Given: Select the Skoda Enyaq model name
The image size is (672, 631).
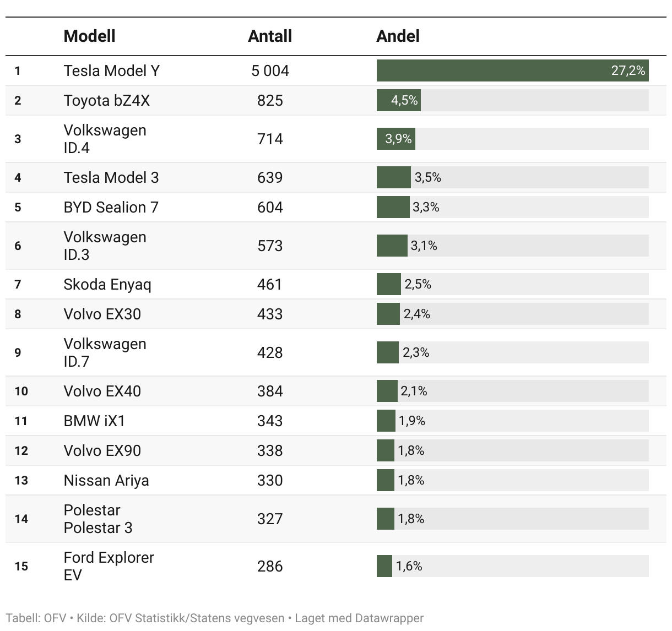Looking at the screenshot, I should 107,285.
